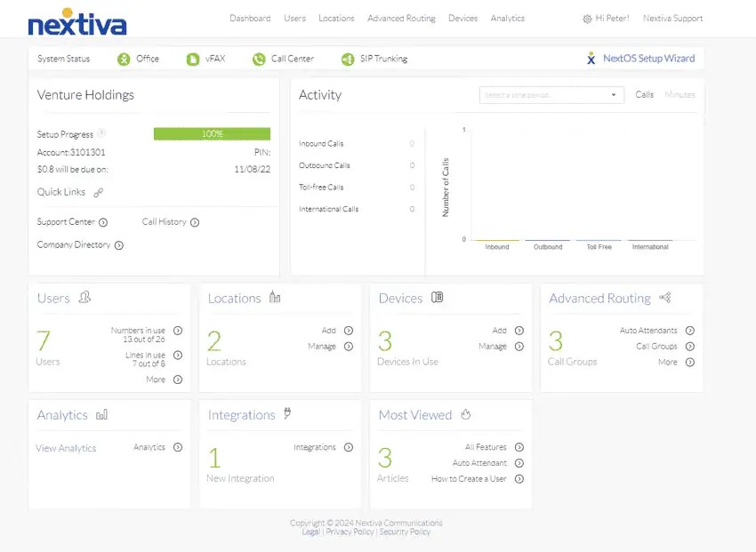Click the Call History arrow icon

[x=195, y=222]
